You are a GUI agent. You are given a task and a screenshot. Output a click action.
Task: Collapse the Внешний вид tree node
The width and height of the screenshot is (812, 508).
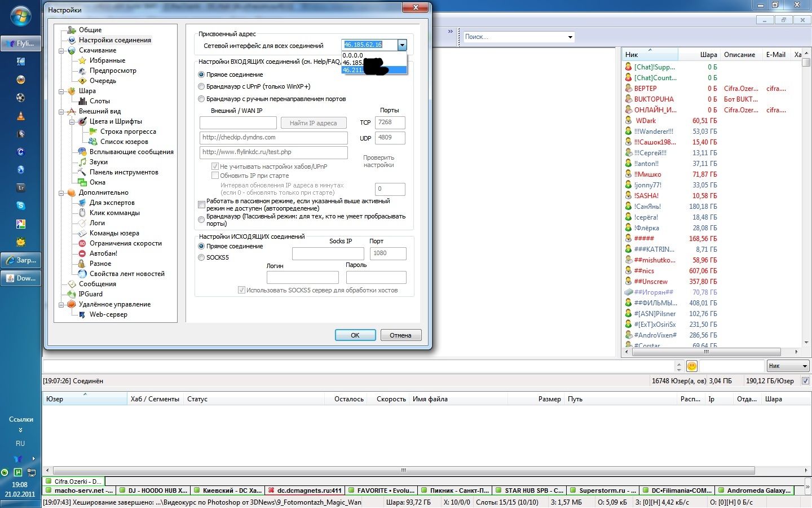point(61,111)
